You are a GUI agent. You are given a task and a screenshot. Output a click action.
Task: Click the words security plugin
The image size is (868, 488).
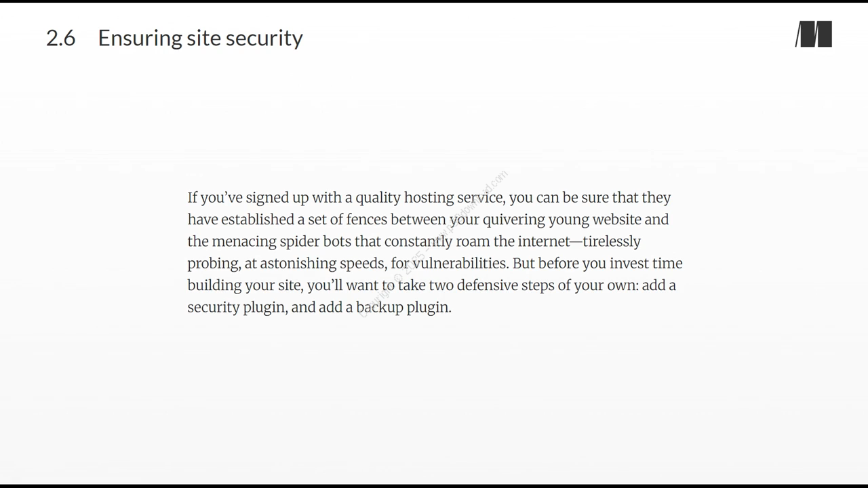tap(236, 307)
